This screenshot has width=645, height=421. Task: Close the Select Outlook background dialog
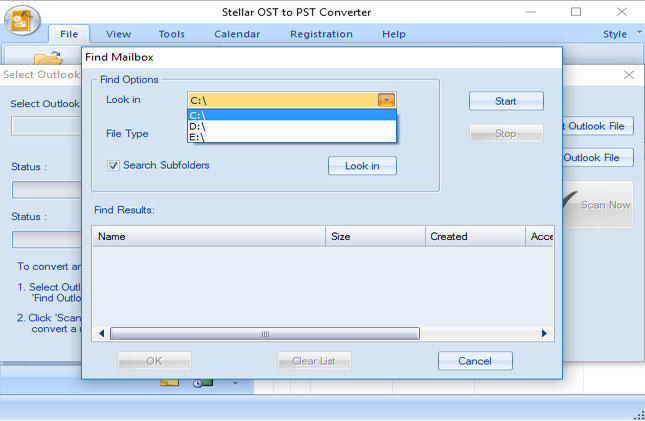pyautogui.click(x=629, y=75)
